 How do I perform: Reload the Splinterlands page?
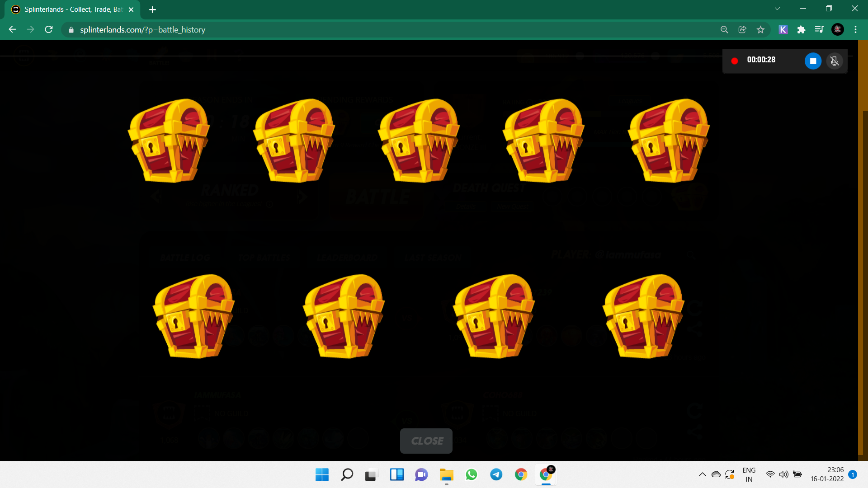tap(48, 29)
